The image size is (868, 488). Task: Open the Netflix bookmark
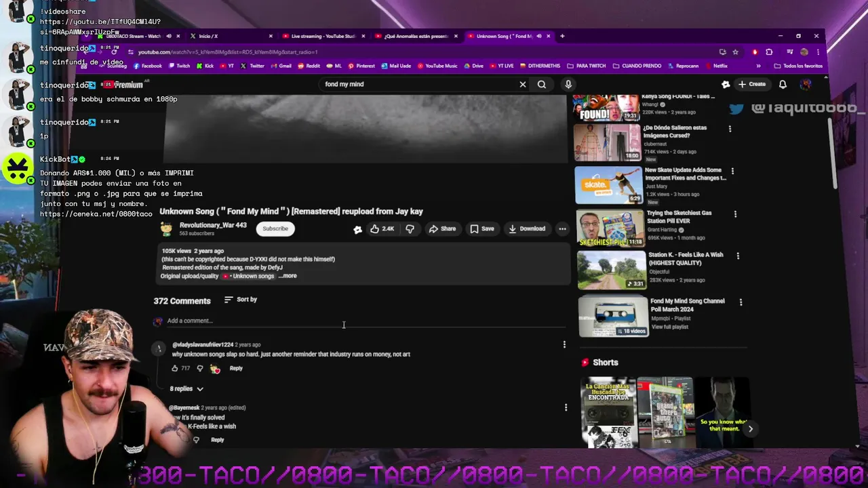[716, 66]
